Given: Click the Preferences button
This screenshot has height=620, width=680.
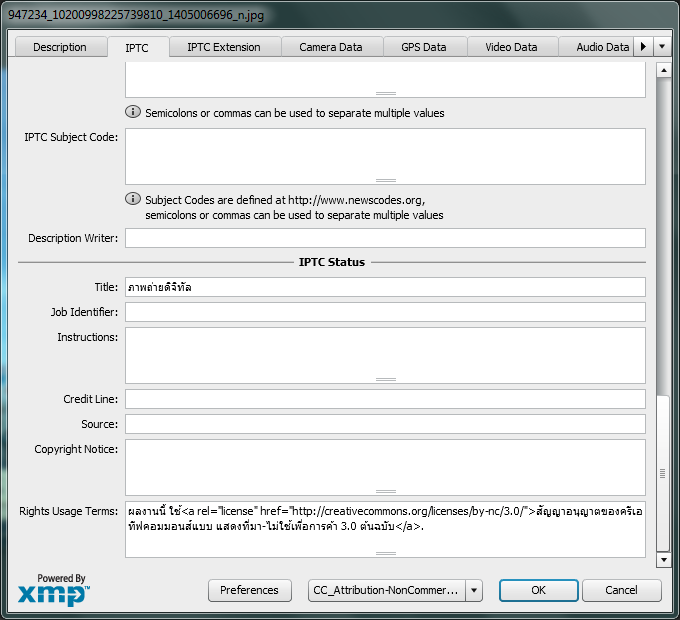Looking at the screenshot, I should click(250, 590).
